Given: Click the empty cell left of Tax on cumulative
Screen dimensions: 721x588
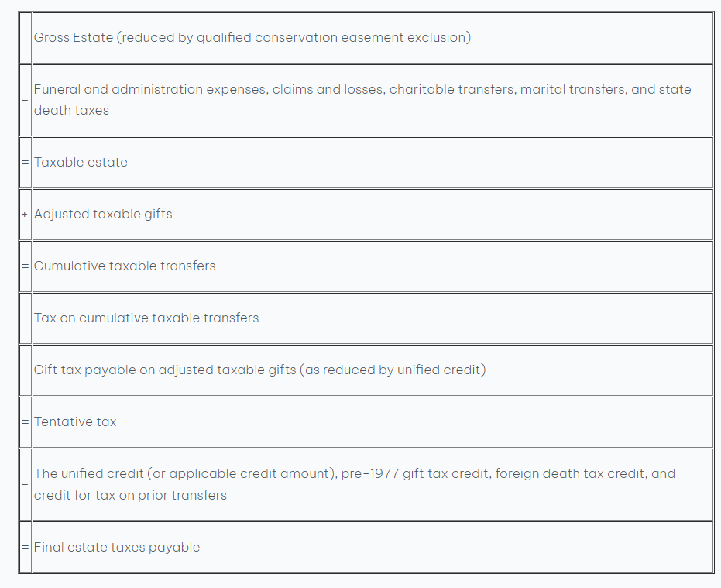Looking at the screenshot, I should (x=25, y=318).
